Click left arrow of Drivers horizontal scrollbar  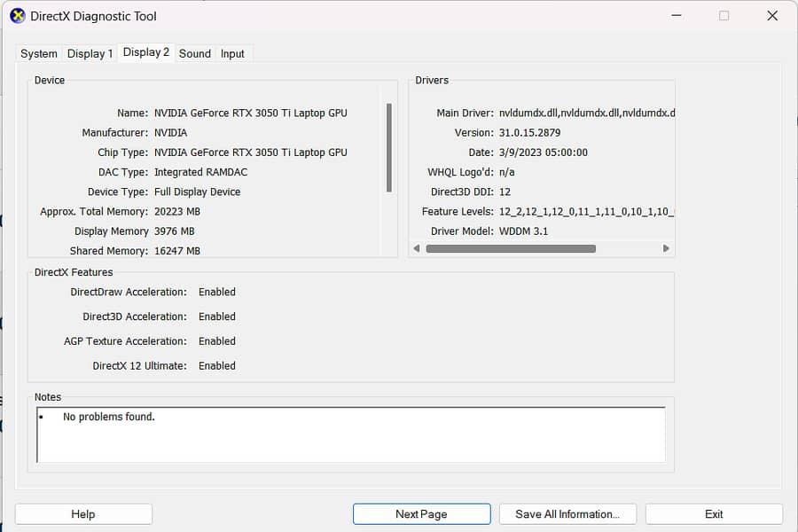pyautogui.click(x=417, y=249)
